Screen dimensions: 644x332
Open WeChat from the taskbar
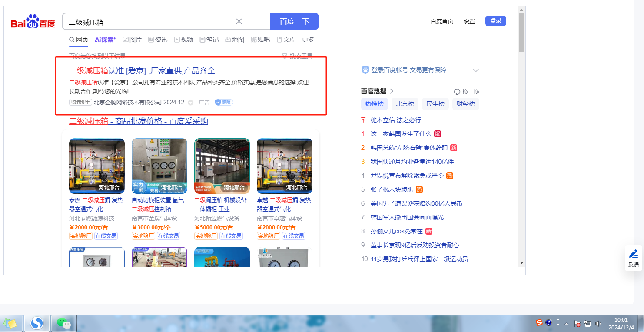[x=64, y=323]
